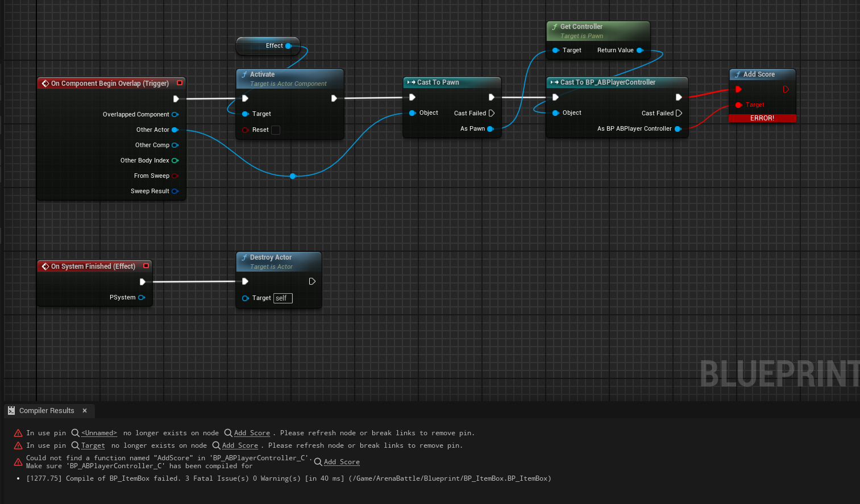Toggle the Reset checkbox on Activate node
This screenshot has height=504, width=860.
pyautogui.click(x=276, y=130)
